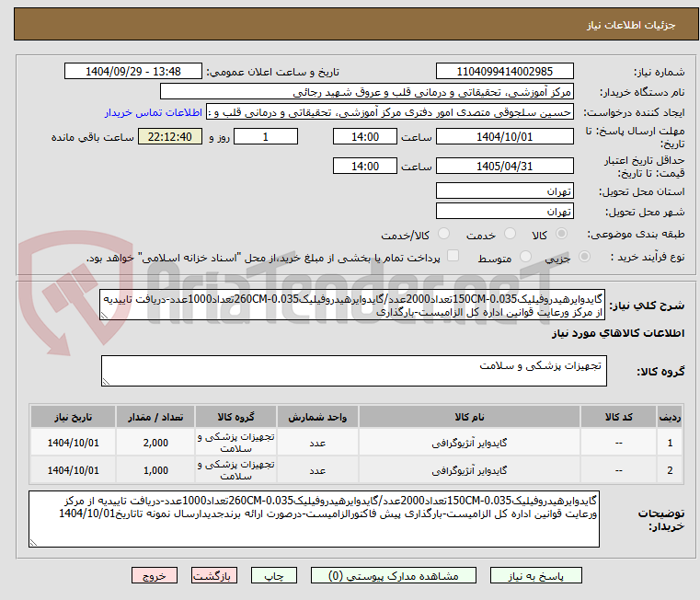
Task: Open مشاهده مدارک پیوستی (0) button
Action: pos(394,575)
